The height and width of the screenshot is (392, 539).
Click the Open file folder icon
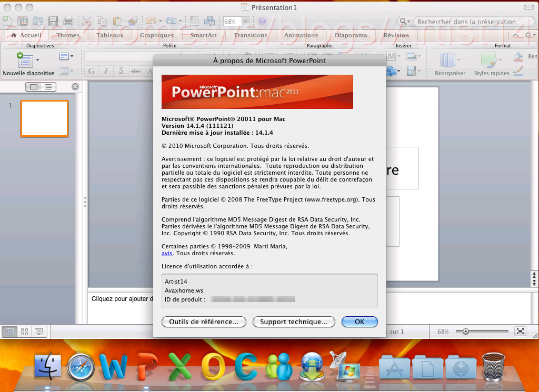click(x=38, y=21)
